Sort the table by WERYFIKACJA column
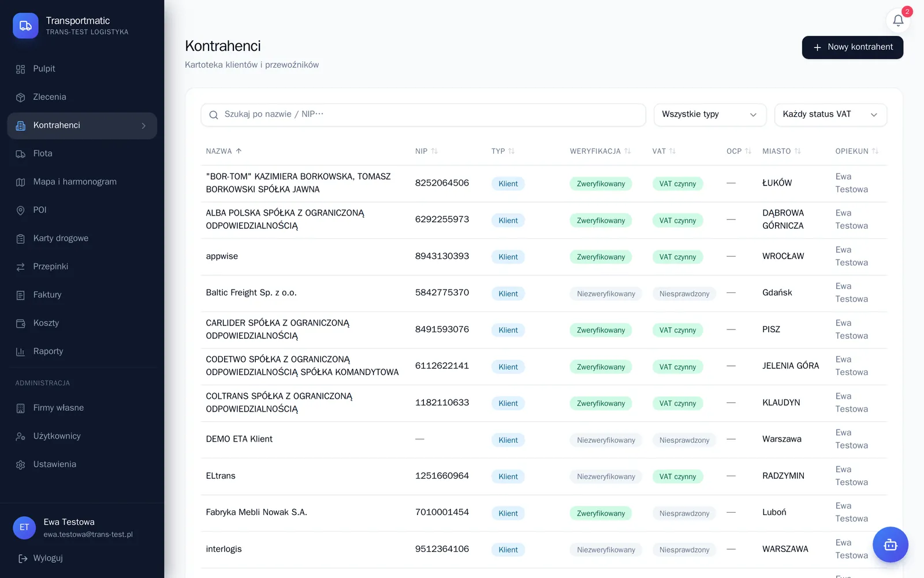Viewport: 924px width, 578px height. point(600,151)
